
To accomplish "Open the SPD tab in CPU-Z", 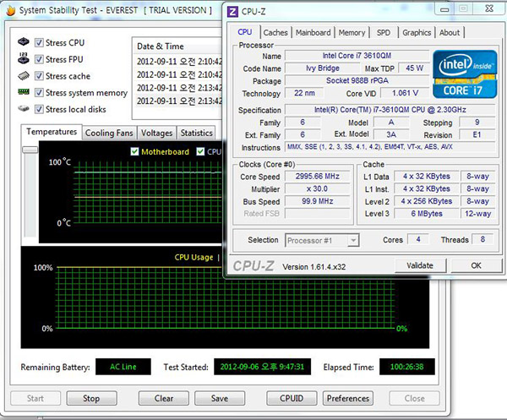I will tap(384, 33).
